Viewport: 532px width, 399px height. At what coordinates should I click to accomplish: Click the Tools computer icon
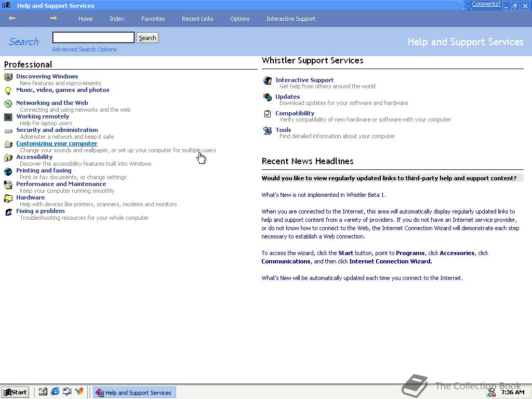click(x=268, y=130)
